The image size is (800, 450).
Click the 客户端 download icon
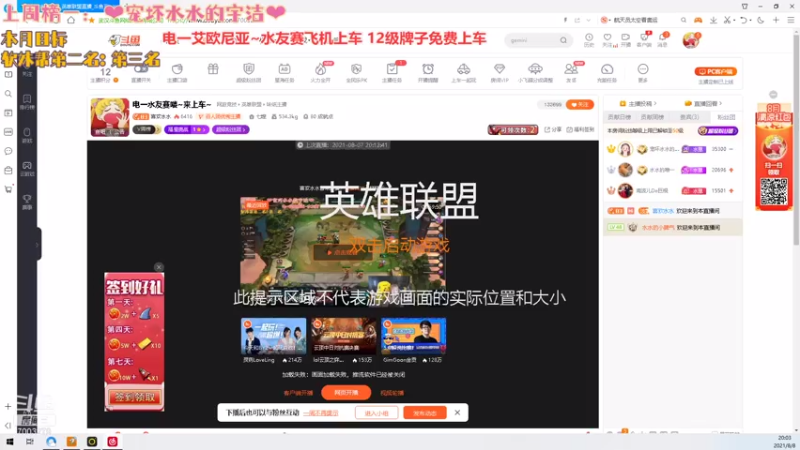pos(644,38)
